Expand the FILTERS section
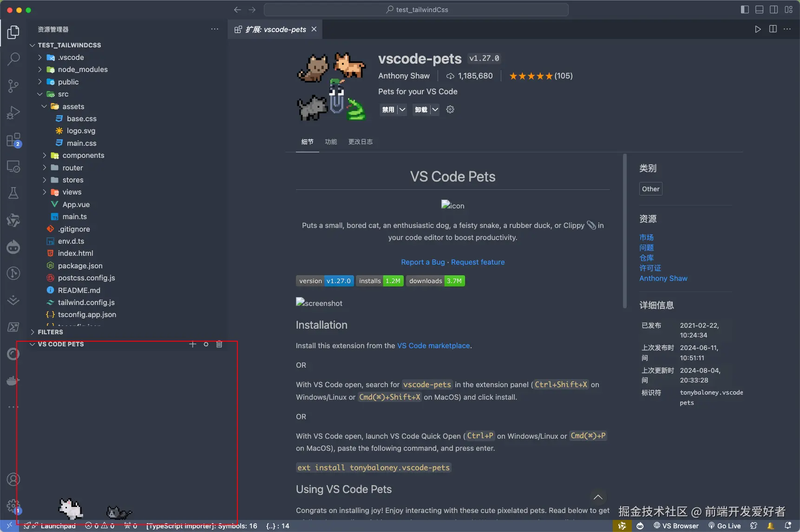800x532 pixels. (x=51, y=332)
